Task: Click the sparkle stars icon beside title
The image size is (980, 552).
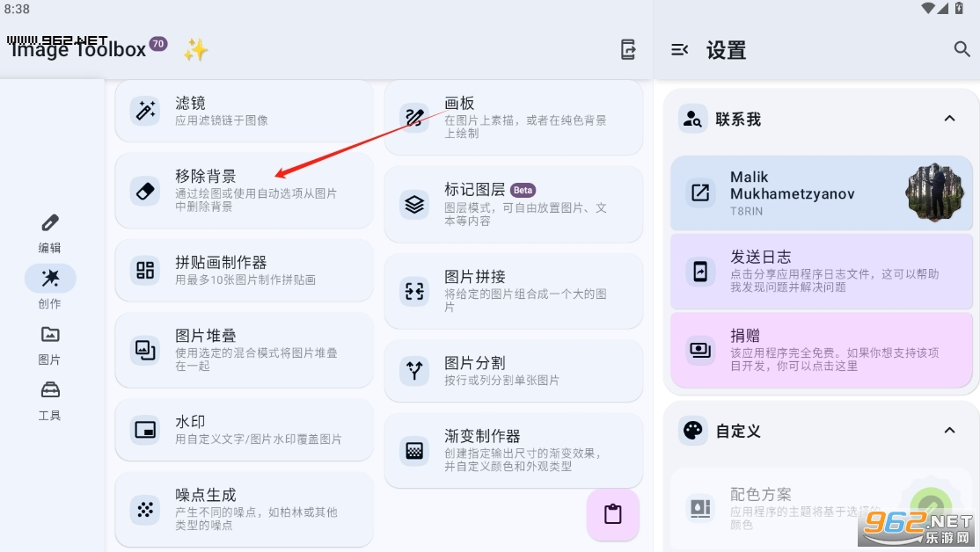Action: click(195, 49)
